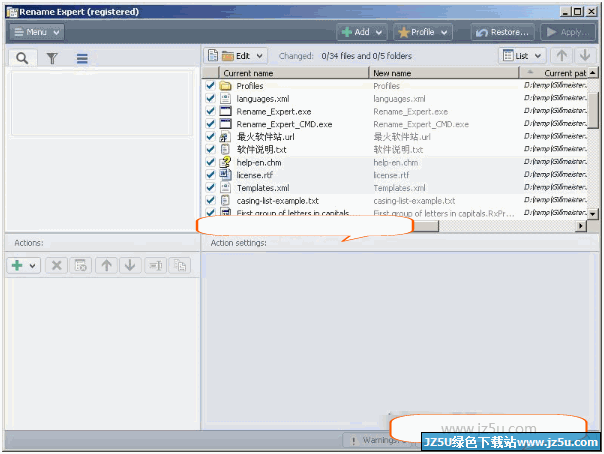
Task: Uncheck the casing-list-example.txt checkbox
Action: point(210,200)
